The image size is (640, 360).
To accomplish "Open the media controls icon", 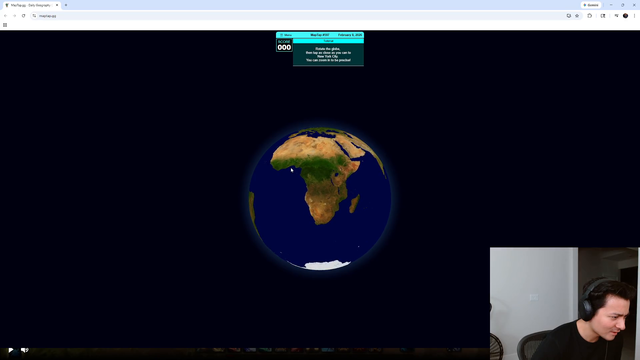I will (x=616, y=16).
